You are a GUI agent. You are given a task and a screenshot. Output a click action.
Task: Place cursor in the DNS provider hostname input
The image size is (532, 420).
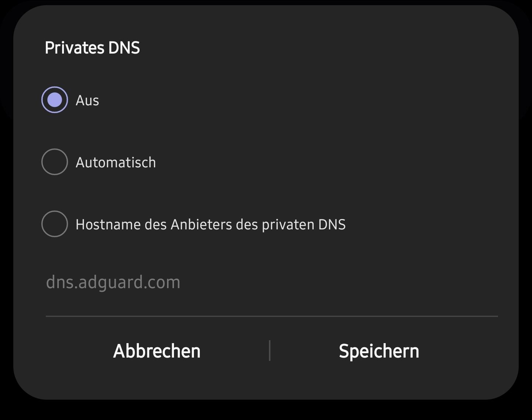pyautogui.click(x=272, y=283)
